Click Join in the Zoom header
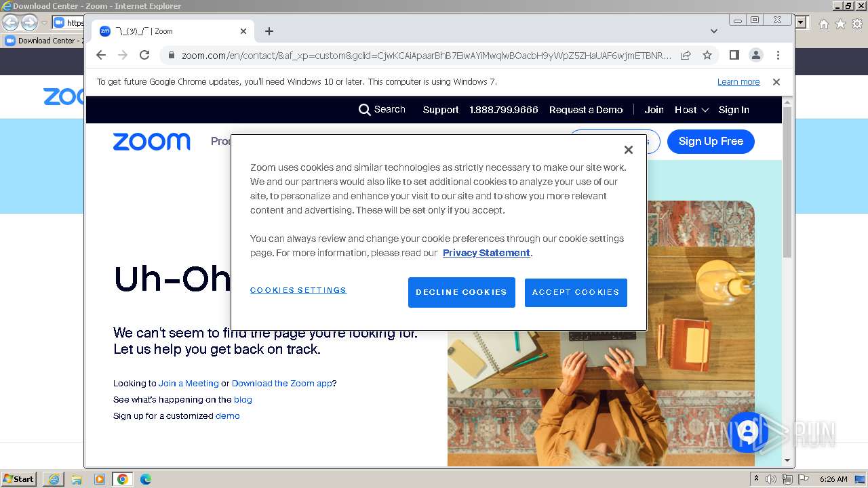 (654, 110)
